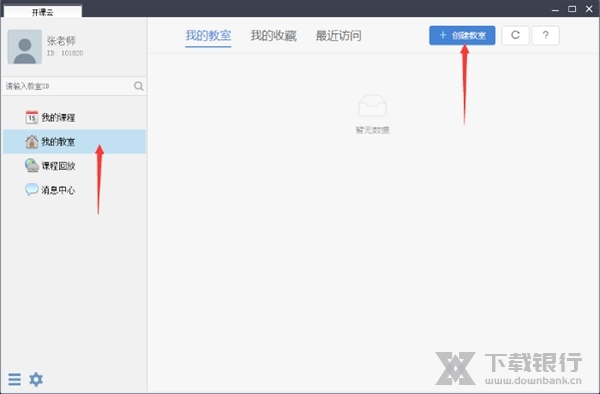The height and width of the screenshot is (394, 600).
Task: Click the 我的课程 calendar icon
Action: [32, 117]
